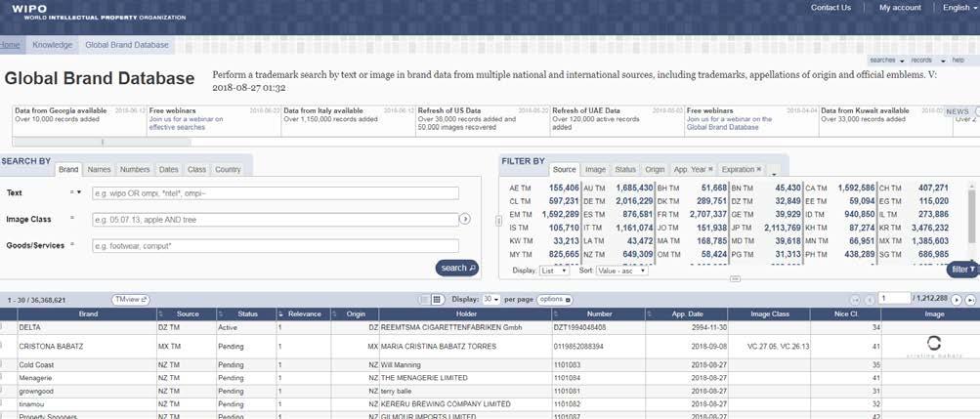View CRISTONA BABATZ image thumbnail
This screenshot has height=419, width=980.
pyautogui.click(x=934, y=347)
